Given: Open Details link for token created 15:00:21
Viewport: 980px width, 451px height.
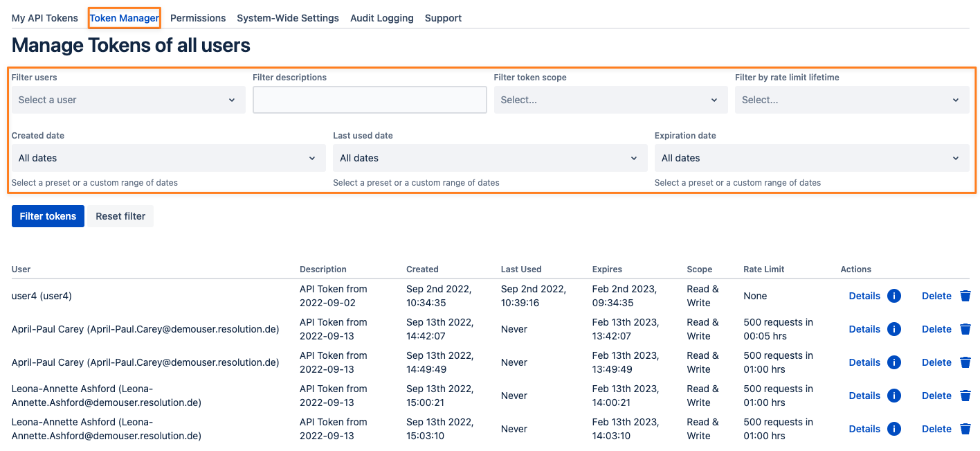Looking at the screenshot, I should 864,396.
